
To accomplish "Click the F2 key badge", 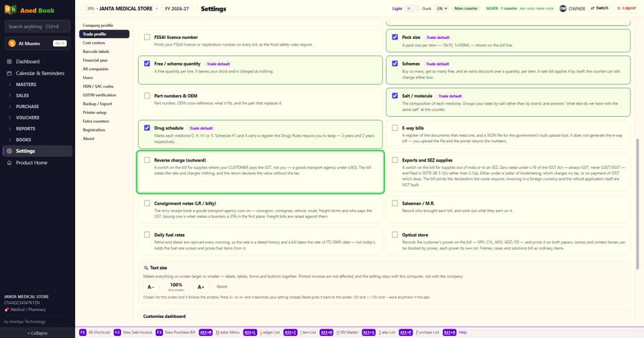I will [117, 332].
